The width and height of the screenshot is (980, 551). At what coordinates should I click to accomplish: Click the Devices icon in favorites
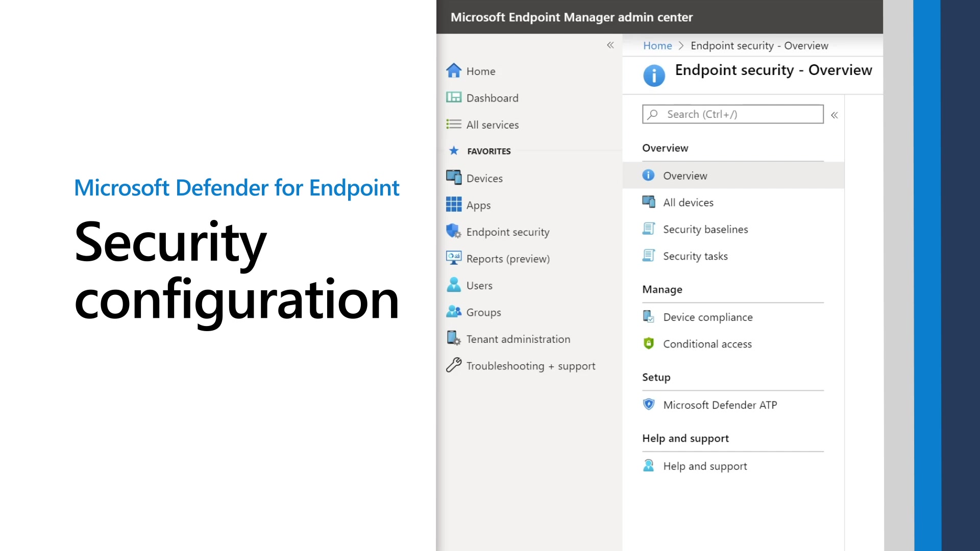(454, 178)
